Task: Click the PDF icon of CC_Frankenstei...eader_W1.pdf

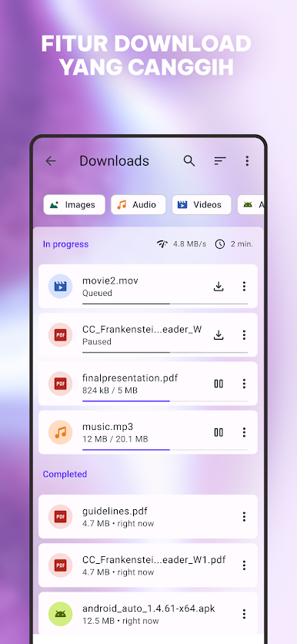Action: [x=60, y=565]
